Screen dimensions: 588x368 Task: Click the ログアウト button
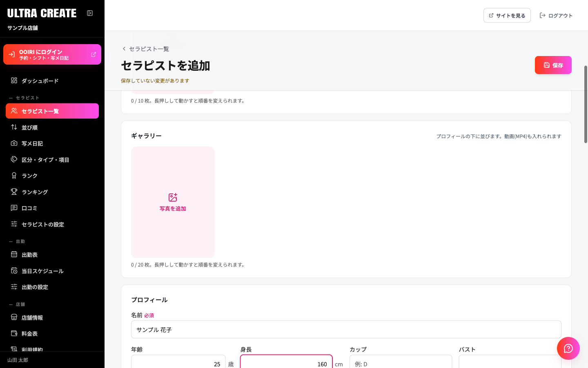(x=556, y=16)
